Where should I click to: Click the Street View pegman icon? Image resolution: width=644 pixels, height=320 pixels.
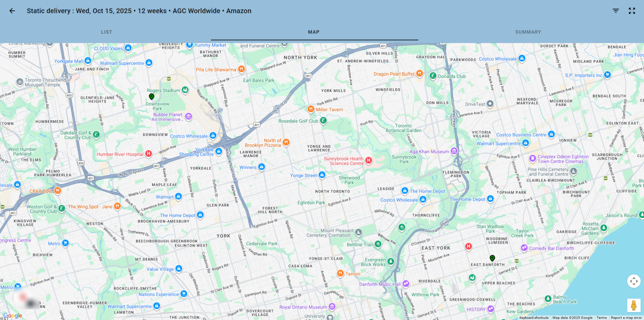[634, 305]
